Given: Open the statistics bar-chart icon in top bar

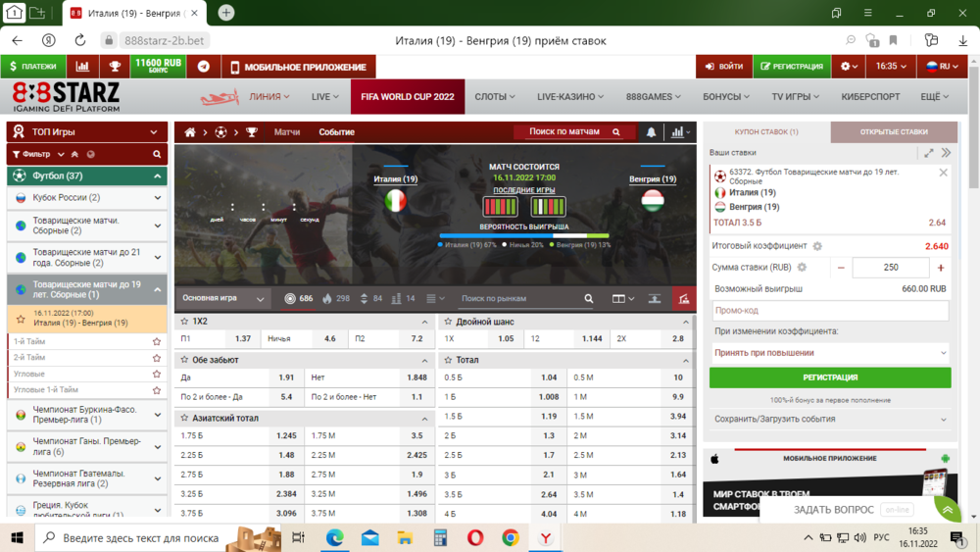Looking at the screenshot, I should pyautogui.click(x=82, y=67).
